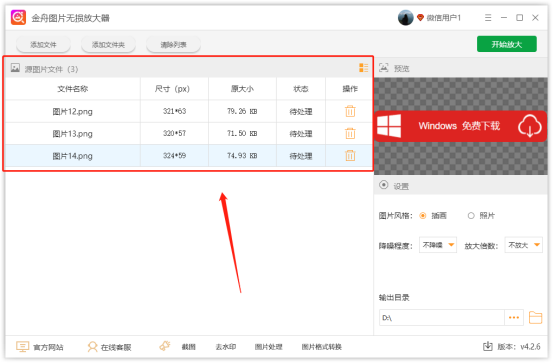This screenshot has height=364, width=553.
Task: Open the 降噪程度 dropdown
Action: [438, 245]
